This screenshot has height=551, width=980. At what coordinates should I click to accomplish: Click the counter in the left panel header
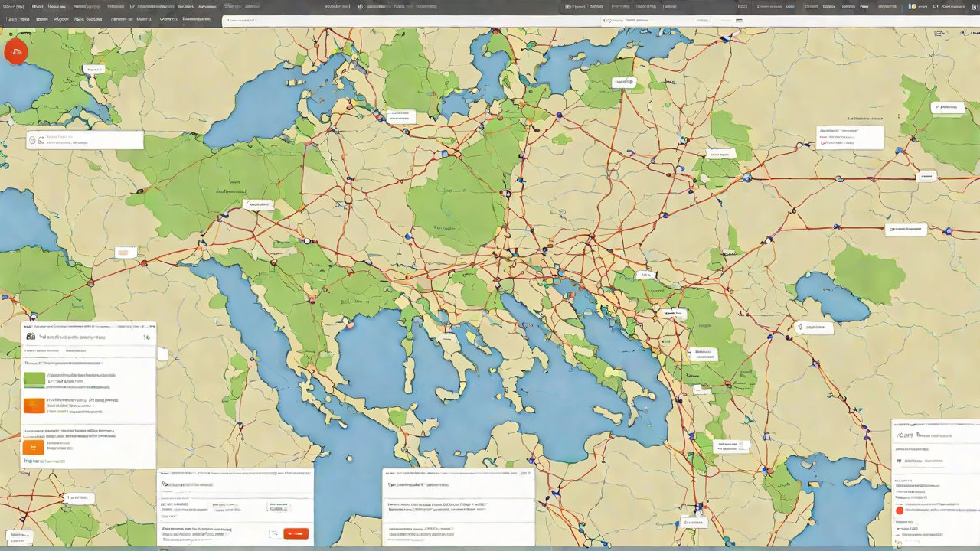pyautogui.click(x=146, y=336)
